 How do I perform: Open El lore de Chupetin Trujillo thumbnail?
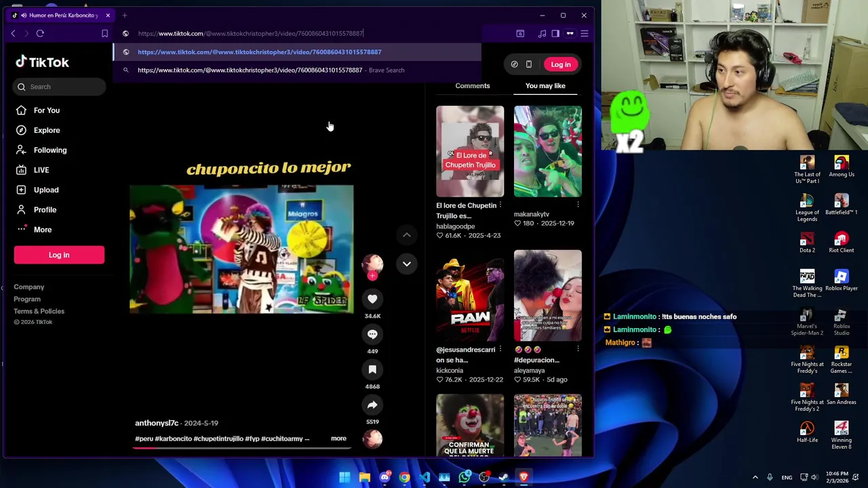click(470, 151)
